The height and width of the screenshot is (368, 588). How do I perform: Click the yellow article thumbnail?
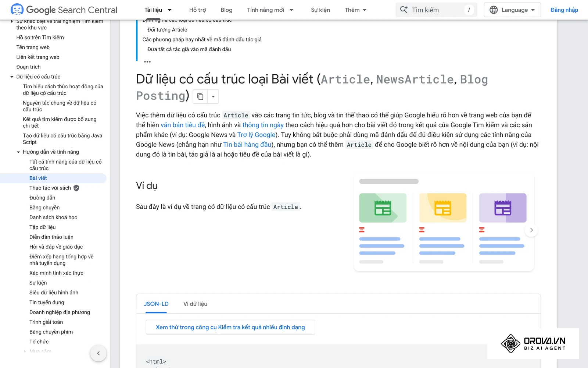tap(443, 208)
